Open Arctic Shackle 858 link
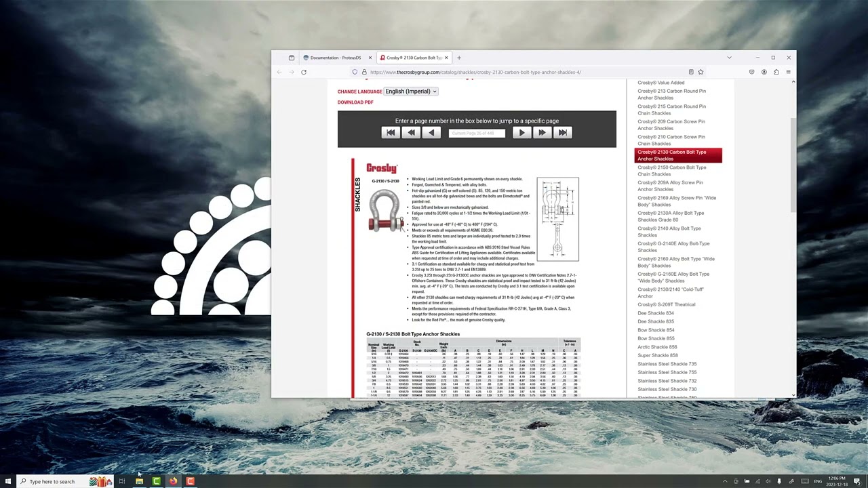The width and height of the screenshot is (868, 488). tap(657, 347)
